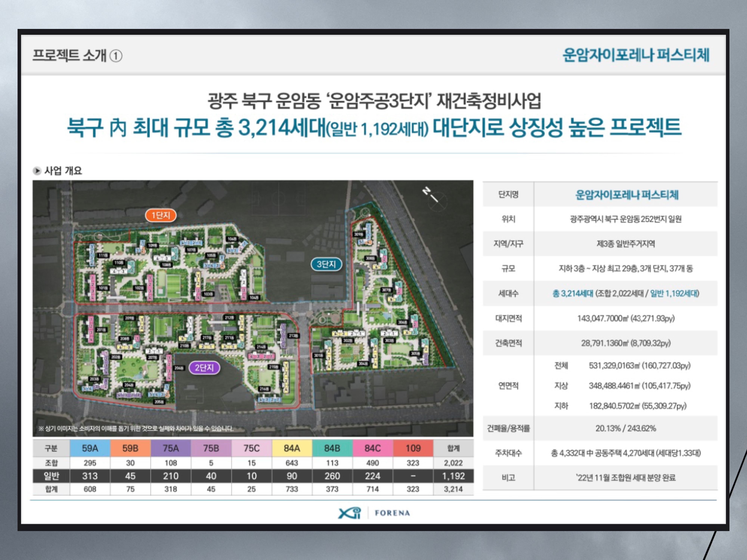This screenshot has height=560, width=747.
Task: Click the 연면적 row label
Action: [508, 385]
